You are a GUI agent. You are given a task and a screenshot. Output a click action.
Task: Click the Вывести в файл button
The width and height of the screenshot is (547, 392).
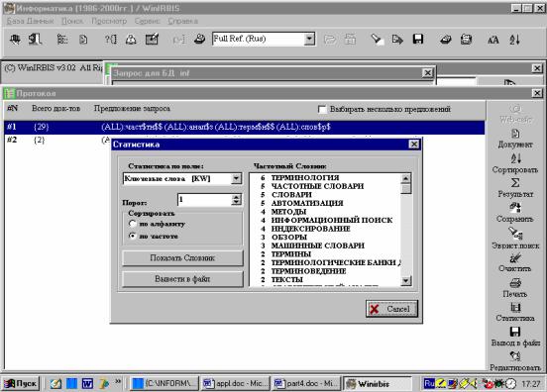[x=182, y=279]
